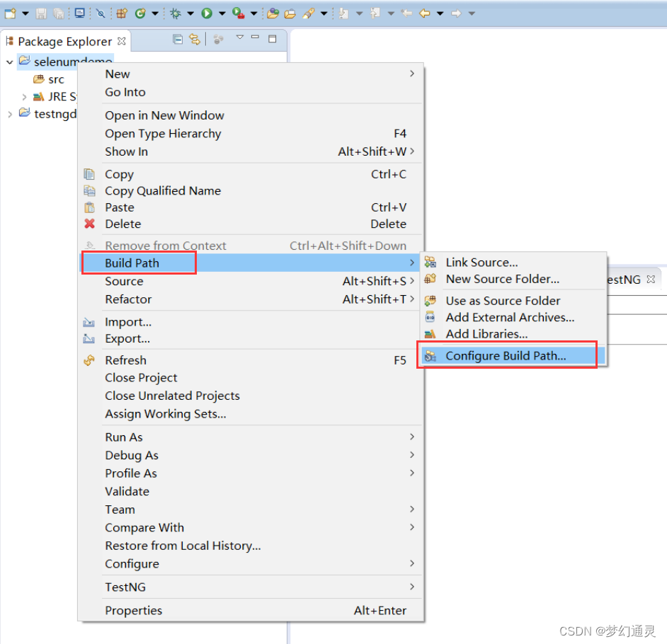Click the New Java Class icon
This screenshot has width=667, height=644.
coord(140,13)
